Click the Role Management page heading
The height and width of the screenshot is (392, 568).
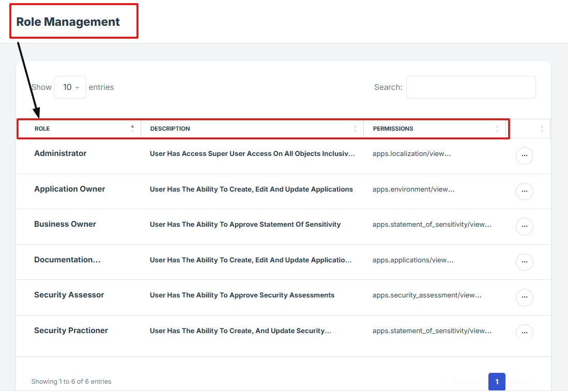[68, 22]
